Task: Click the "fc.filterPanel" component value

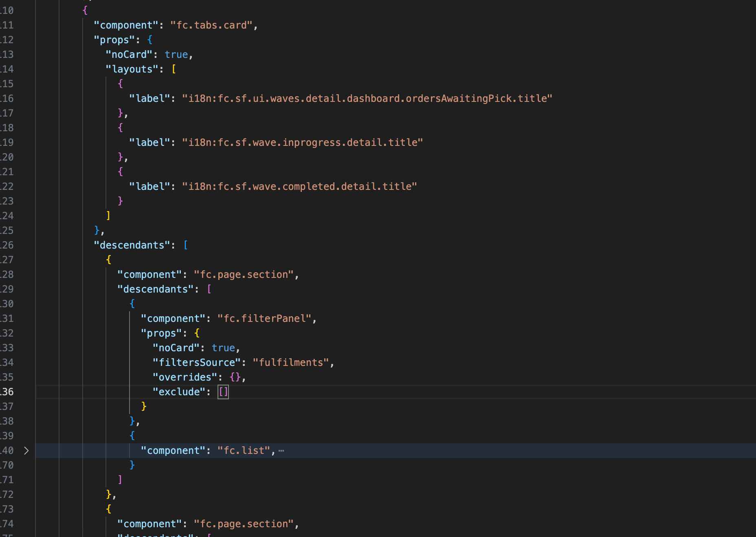Action: click(x=264, y=319)
